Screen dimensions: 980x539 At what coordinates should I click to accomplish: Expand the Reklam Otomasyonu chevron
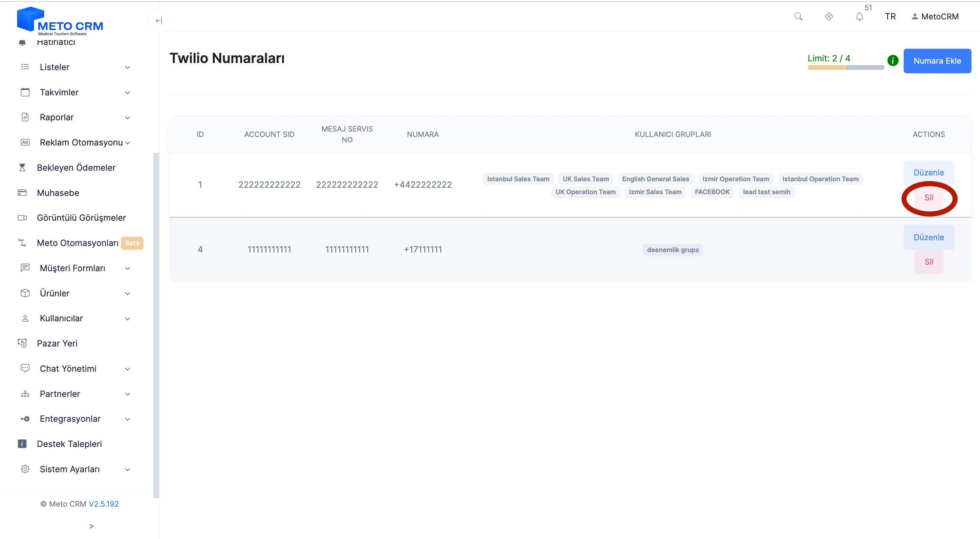click(128, 143)
